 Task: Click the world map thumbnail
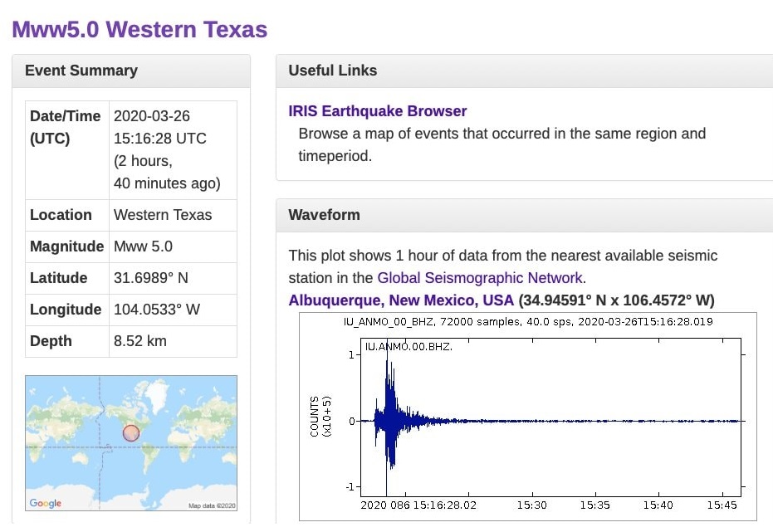click(131, 443)
